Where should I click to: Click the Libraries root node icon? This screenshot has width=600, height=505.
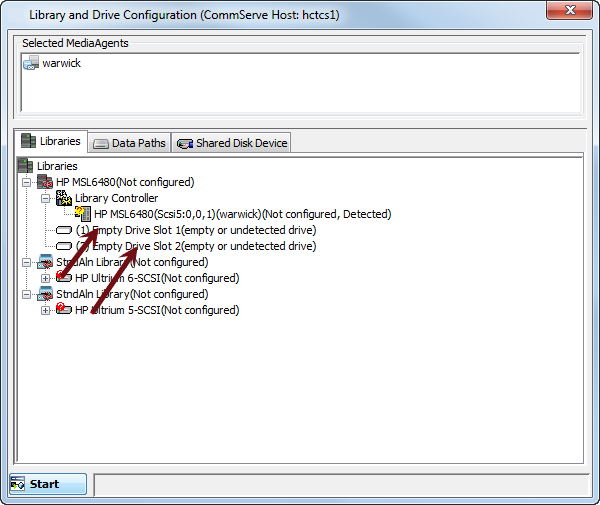pos(26,166)
